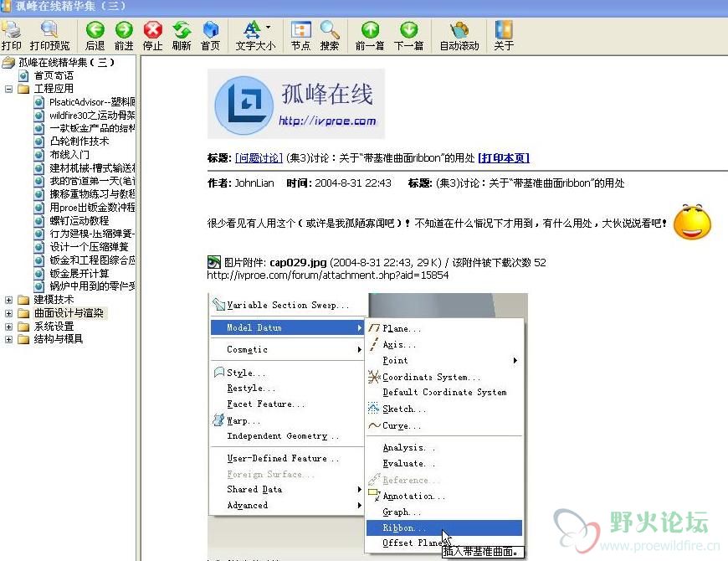Choose User-Defined Feature... entry
The height and width of the screenshot is (561, 728).
pyautogui.click(x=283, y=458)
